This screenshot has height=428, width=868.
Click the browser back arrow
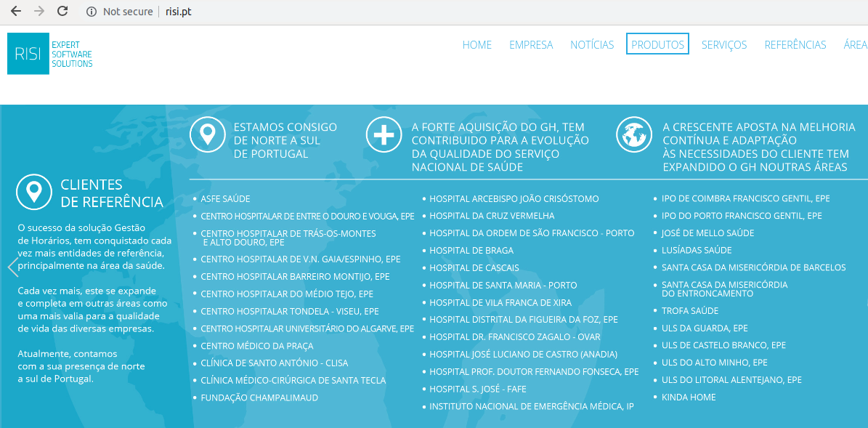pos(15,12)
